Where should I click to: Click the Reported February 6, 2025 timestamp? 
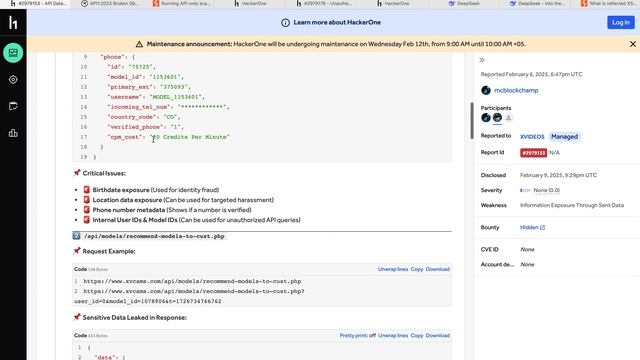pyautogui.click(x=531, y=74)
